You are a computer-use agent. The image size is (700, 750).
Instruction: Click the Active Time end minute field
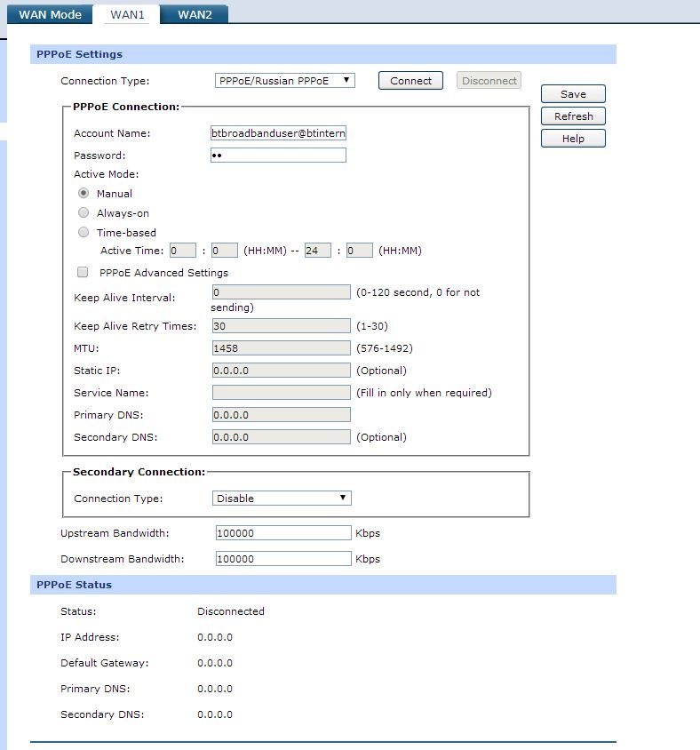point(360,251)
